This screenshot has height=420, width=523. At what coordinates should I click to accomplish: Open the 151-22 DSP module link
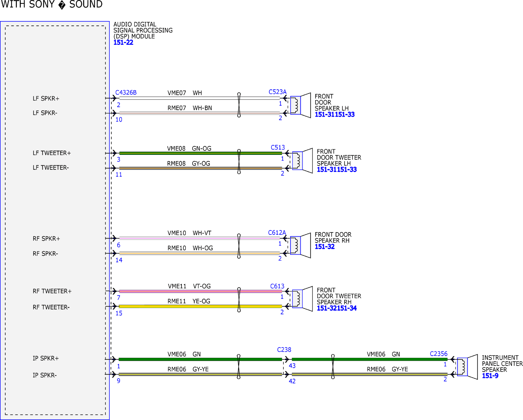coord(123,42)
